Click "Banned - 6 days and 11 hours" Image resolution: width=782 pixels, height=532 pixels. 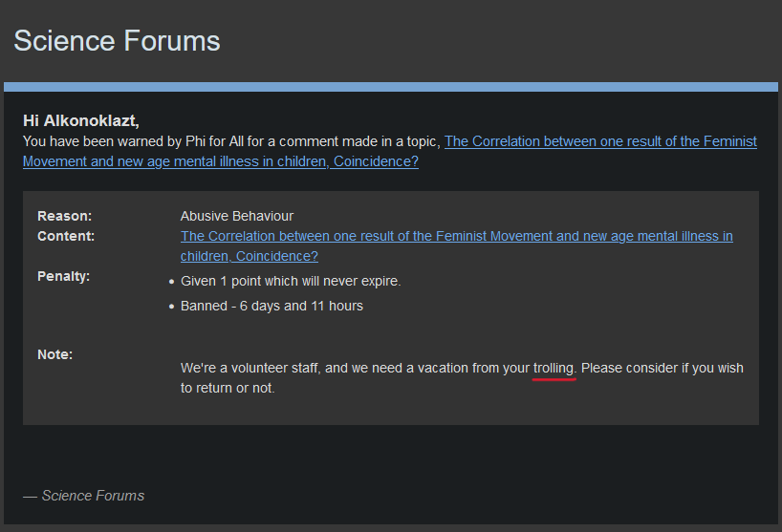(272, 307)
